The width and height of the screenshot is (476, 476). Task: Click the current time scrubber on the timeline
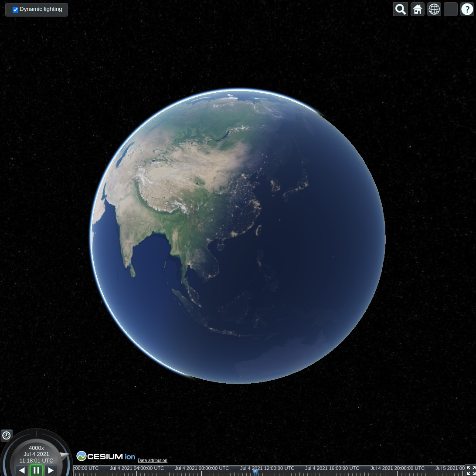(255, 472)
